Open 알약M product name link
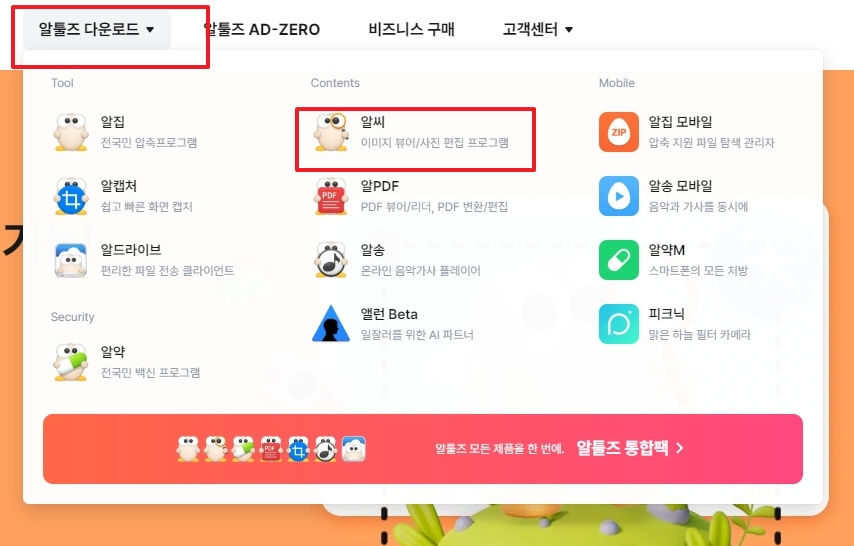 coord(667,250)
